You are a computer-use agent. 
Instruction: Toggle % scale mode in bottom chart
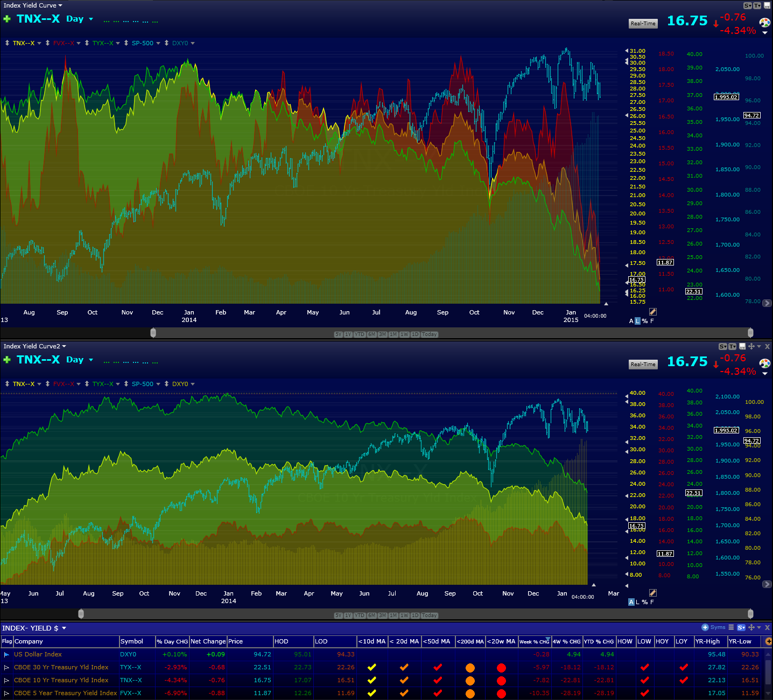pos(645,602)
